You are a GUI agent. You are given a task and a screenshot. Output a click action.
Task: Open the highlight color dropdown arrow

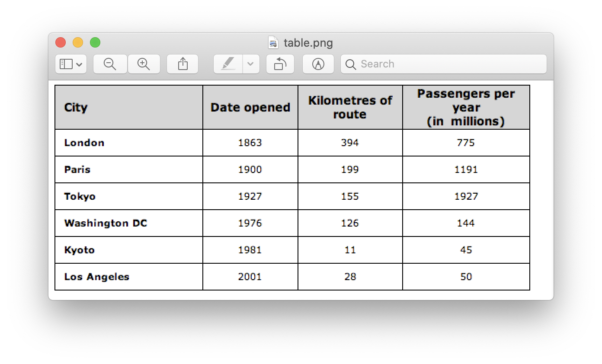[251, 64]
